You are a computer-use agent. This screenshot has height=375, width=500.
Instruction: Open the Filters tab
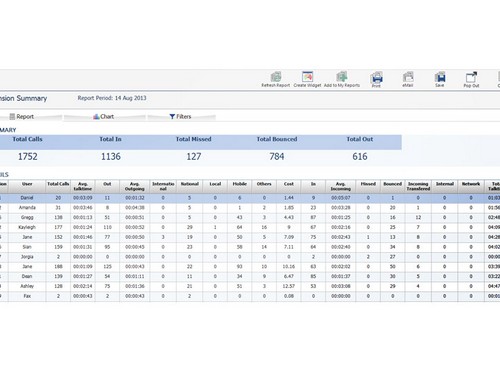180,117
